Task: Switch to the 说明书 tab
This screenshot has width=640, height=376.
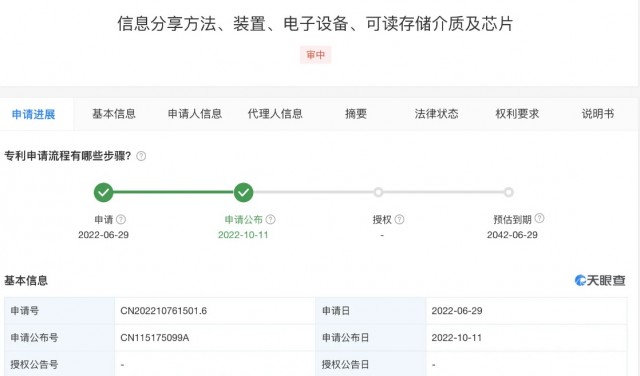Action: point(598,114)
